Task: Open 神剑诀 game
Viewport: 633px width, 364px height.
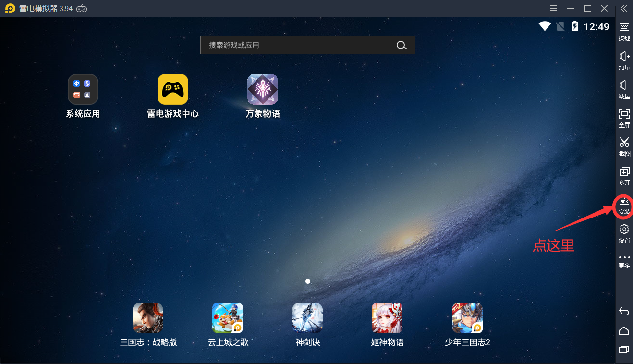Action: click(x=308, y=325)
